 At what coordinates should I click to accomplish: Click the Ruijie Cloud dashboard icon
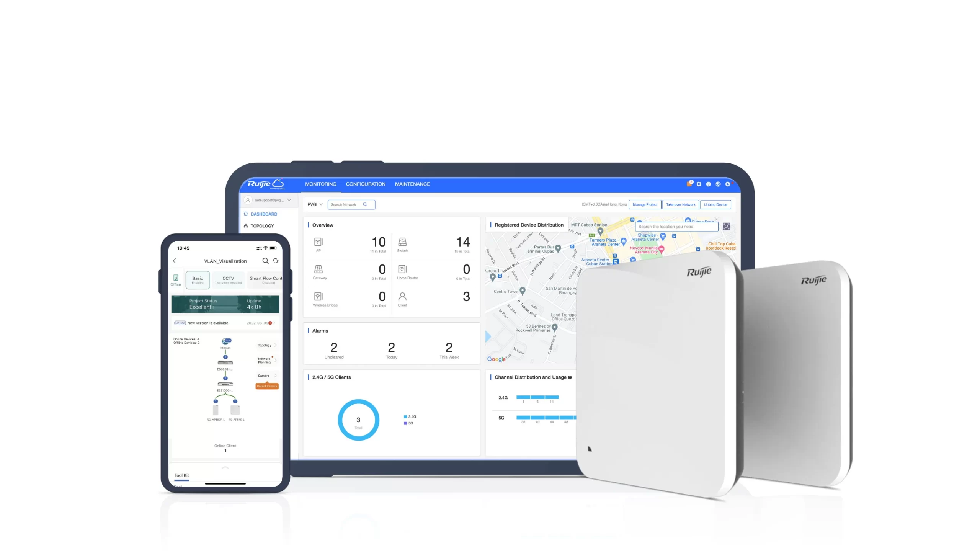point(247,214)
